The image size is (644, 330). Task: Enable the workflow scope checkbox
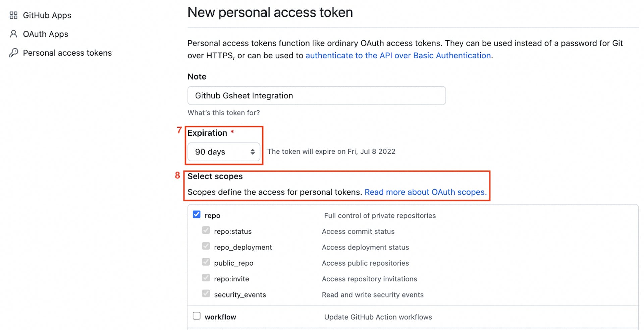point(196,316)
